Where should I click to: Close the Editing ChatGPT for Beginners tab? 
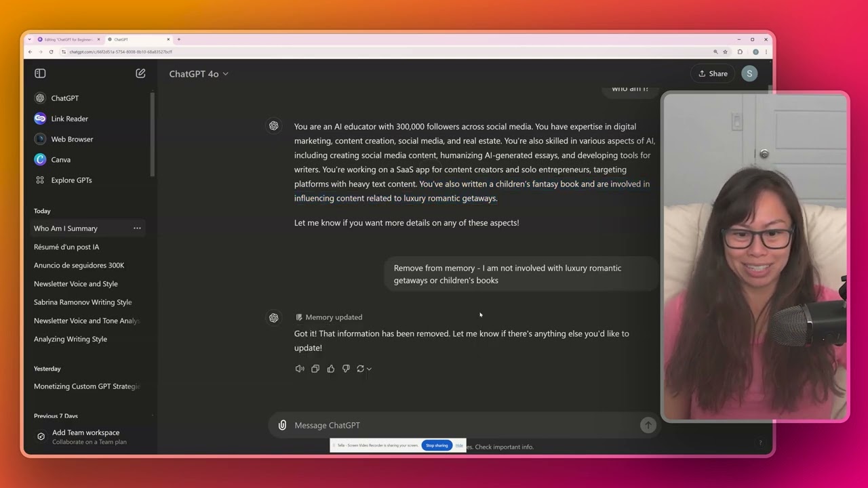coord(98,39)
